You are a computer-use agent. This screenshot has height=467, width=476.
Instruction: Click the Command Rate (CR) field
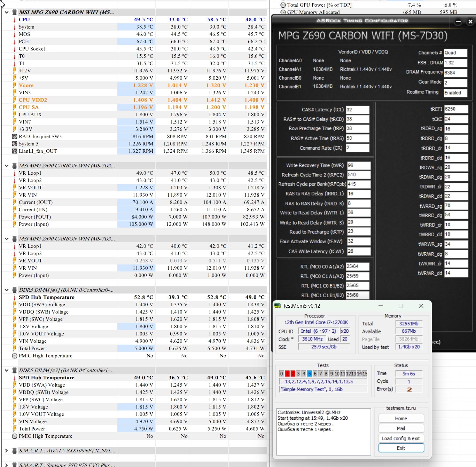pos(358,148)
